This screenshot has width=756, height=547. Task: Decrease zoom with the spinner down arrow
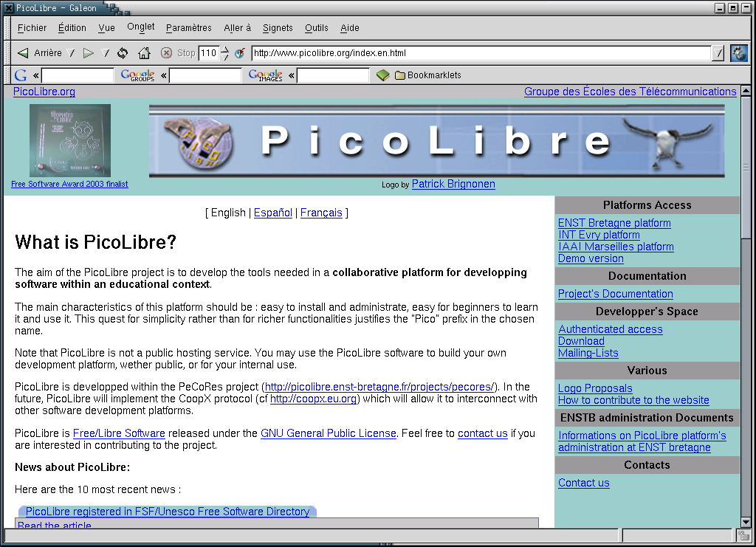[x=224, y=57]
